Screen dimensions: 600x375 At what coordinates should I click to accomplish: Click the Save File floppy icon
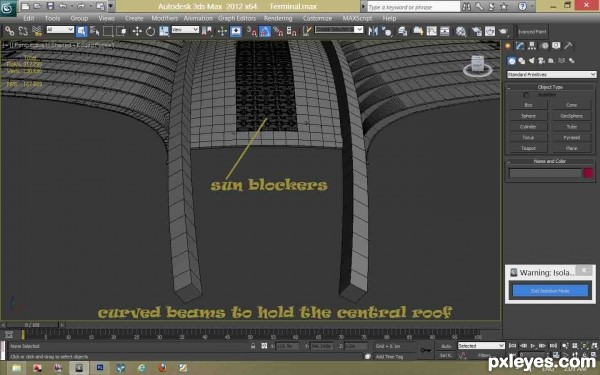click(x=50, y=6)
